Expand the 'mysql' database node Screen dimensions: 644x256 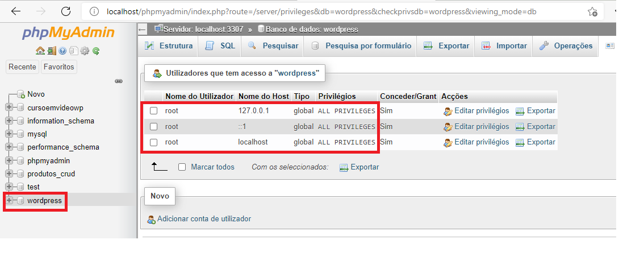pos(9,134)
